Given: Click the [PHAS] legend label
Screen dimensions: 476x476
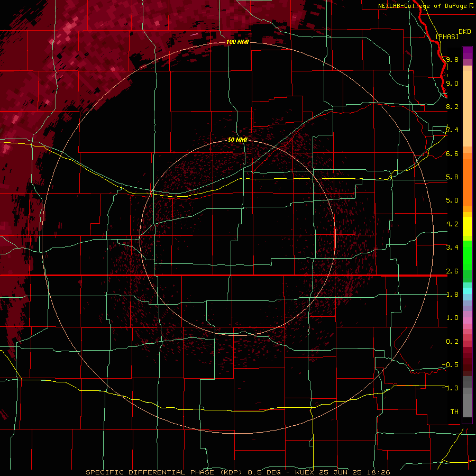Looking at the screenshot, I should click(x=447, y=36).
